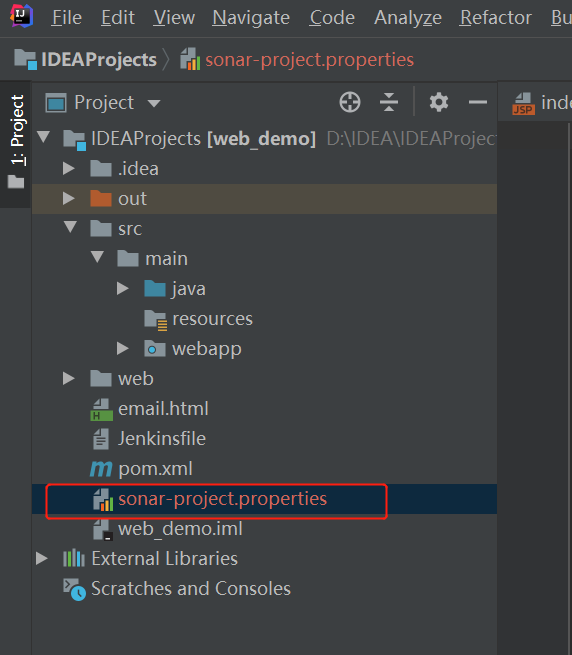572x655 pixels.
Task: Expand the webapp folder arrow
Action: point(122,348)
